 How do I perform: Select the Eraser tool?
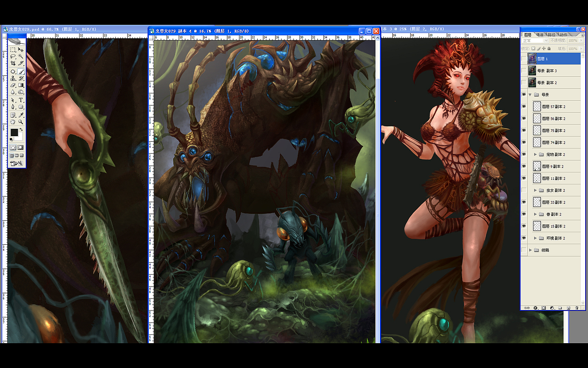pyautogui.click(x=13, y=86)
